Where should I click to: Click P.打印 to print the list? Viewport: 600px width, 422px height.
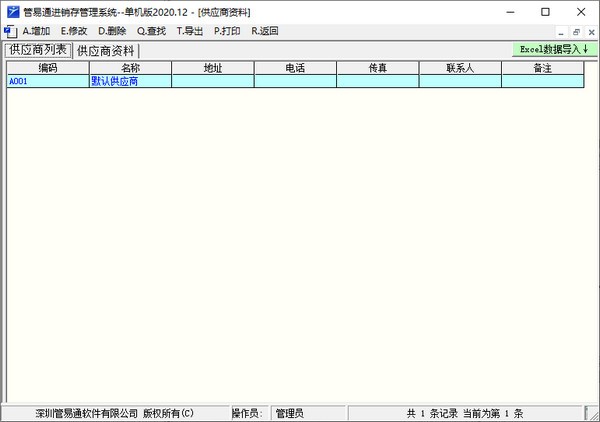pyautogui.click(x=227, y=31)
